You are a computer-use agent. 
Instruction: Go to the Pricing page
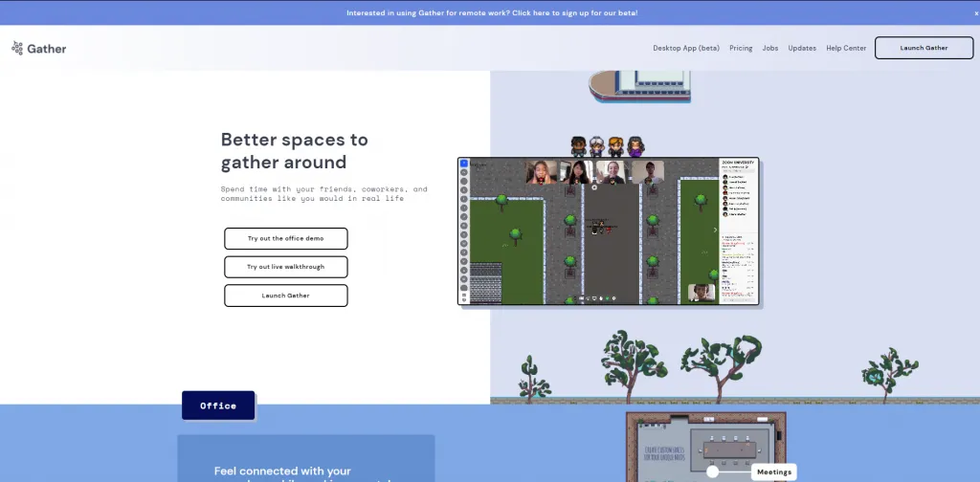pos(741,48)
